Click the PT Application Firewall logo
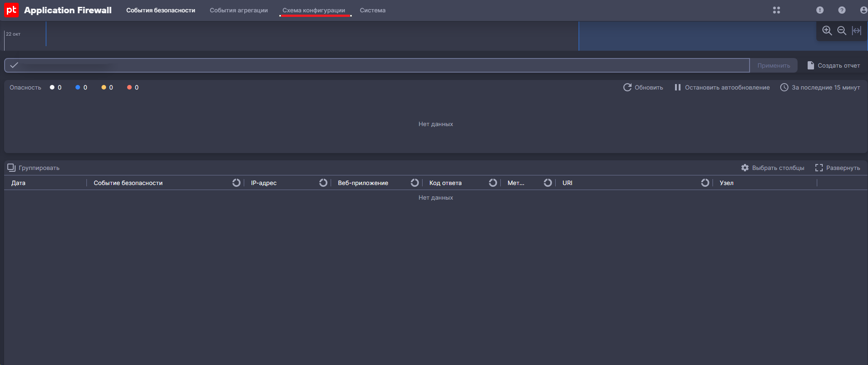Image resolution: width=868 pixels, height=365 pixels. point(11,10)
